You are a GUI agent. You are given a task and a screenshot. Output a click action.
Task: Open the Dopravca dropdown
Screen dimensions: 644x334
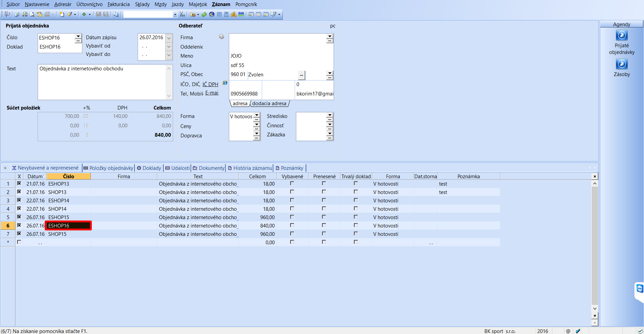pyautogui.click(x=257, y=134)
